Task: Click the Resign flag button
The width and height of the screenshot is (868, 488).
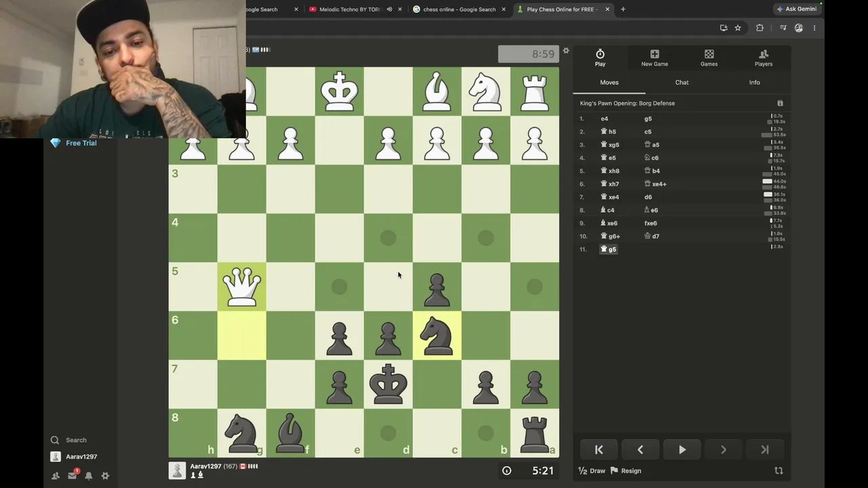Action: click(x=626, y=470)
